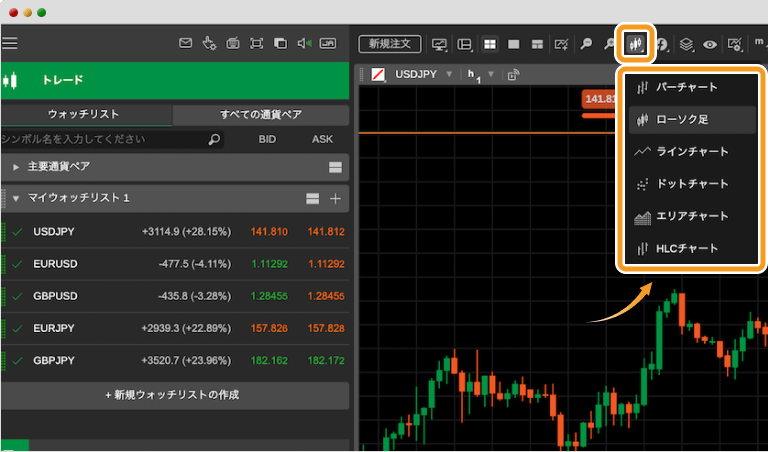Image resolution: width=768 pixels, height=452 pixels.
Task: Click the red slash chart symbol icon
Action: point(378,75)
